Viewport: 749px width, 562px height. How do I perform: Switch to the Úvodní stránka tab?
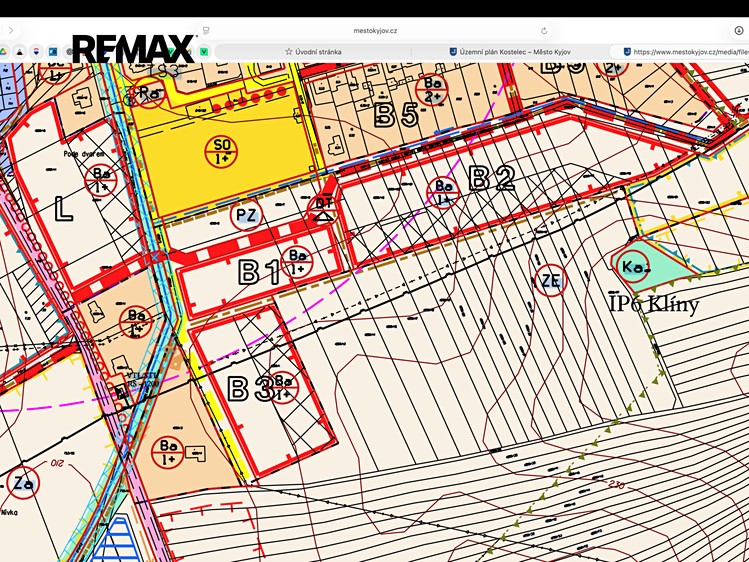(x=313, y=52)
